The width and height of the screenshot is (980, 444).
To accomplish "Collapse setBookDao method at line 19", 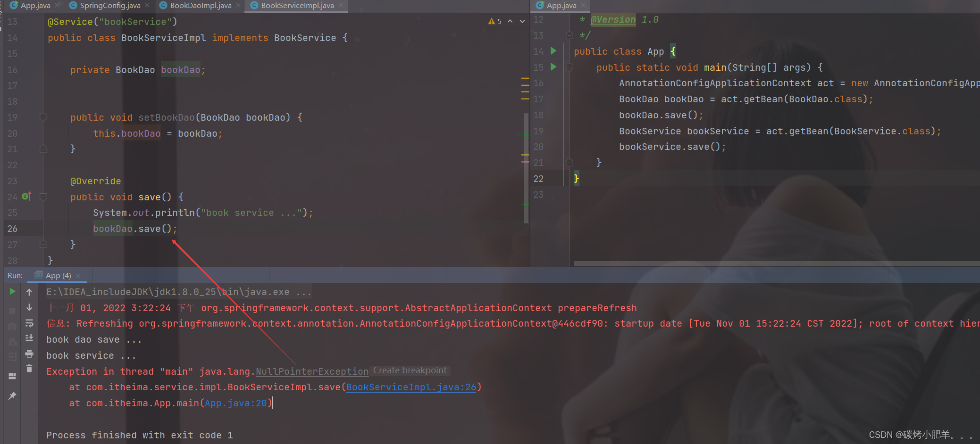I will 43,117.
